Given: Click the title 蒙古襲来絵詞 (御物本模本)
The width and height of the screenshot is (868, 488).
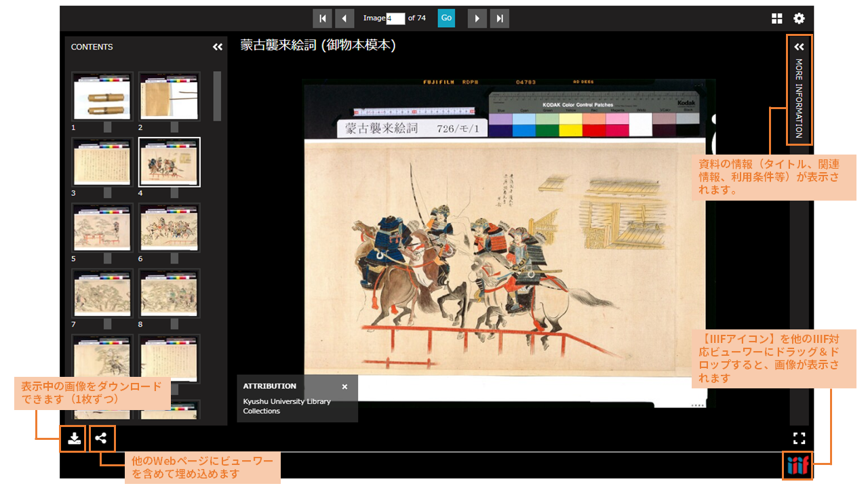Looking at the screenshot, I should [318, 45].
